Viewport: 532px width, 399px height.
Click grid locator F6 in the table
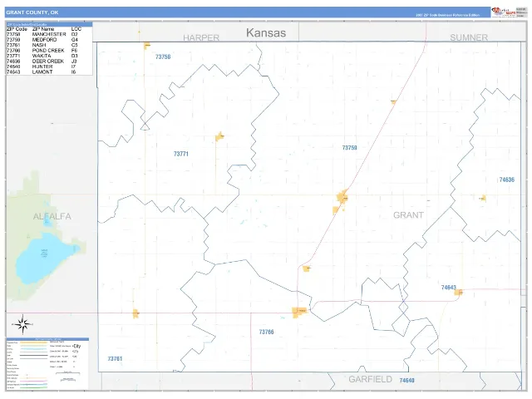74,51
